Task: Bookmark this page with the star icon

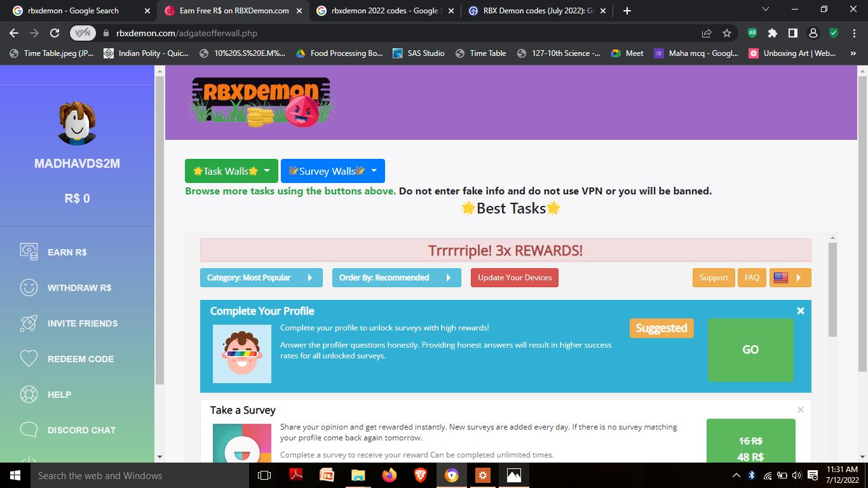Action: click(727, 33)
